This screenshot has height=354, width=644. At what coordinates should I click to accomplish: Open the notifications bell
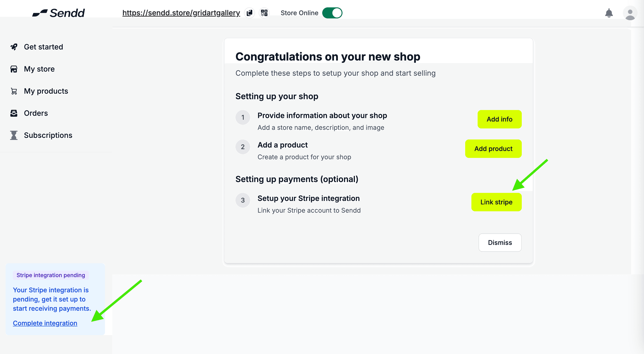[x=609, y=13]
